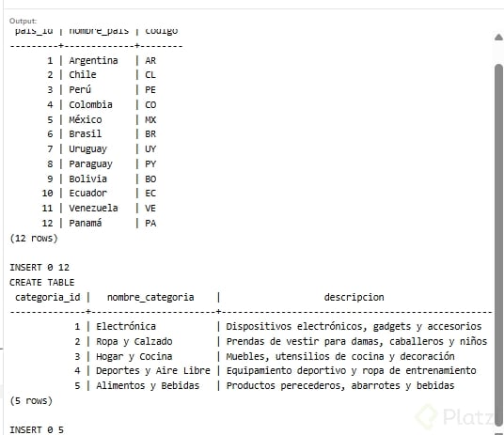Click the (12 rows) text
The image size is (504, 435).
34,238
